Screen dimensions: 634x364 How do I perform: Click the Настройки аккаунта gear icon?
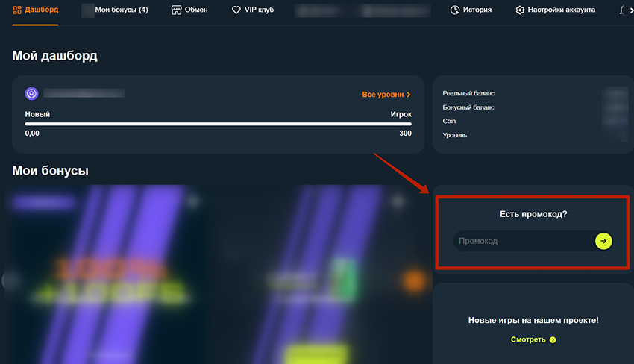[520, 10]
